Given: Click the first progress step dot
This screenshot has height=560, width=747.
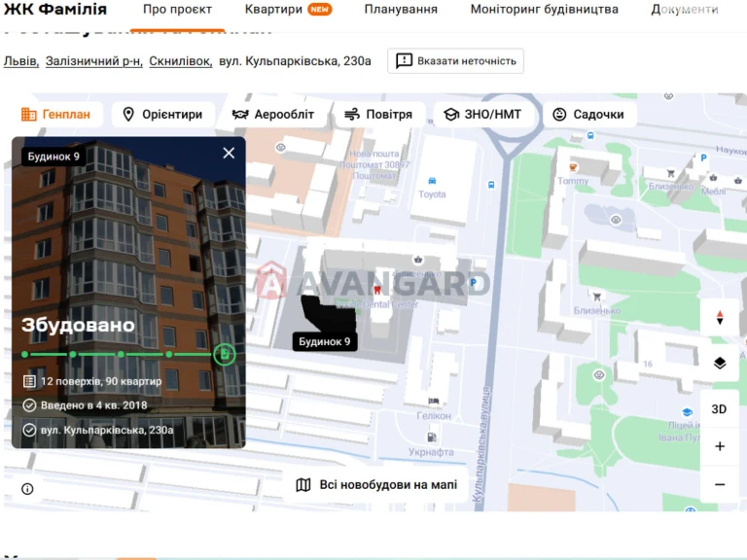Looking at the screenshot, I should point(24,354).
